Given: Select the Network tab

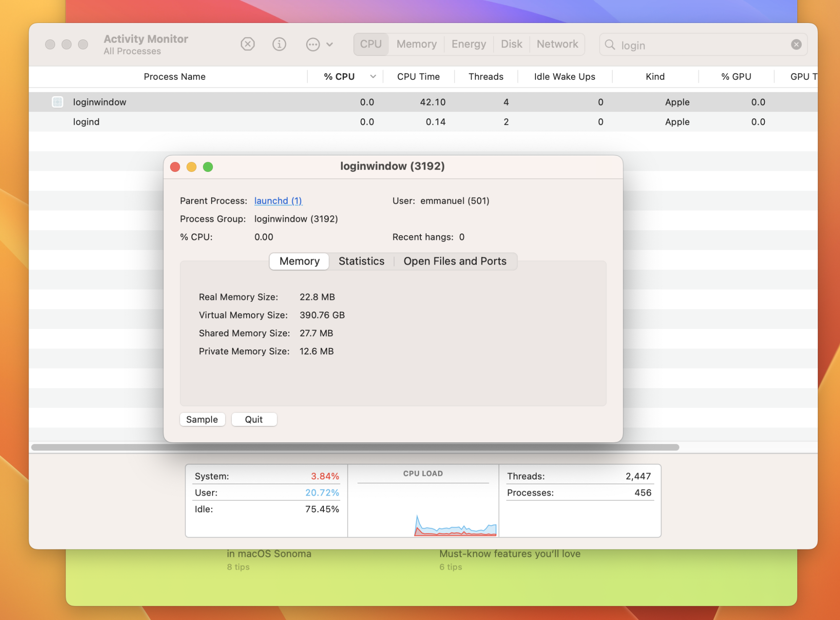Looking at the screenshot, I should (x=557, y=44).
